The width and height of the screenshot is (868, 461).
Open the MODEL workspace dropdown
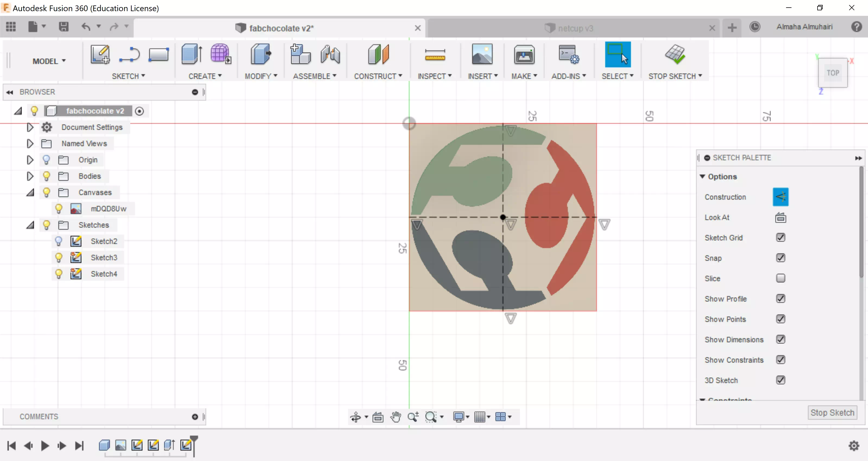49,61
